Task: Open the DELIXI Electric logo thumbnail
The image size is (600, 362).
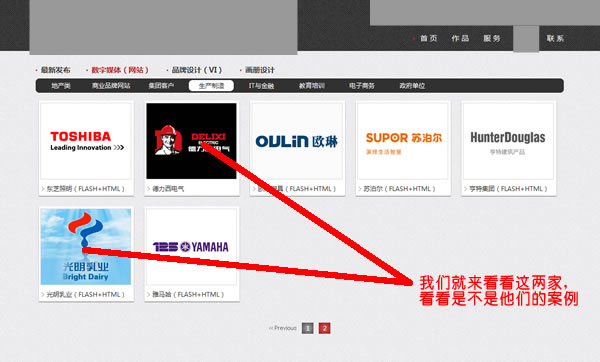Action: pos(191,141)
